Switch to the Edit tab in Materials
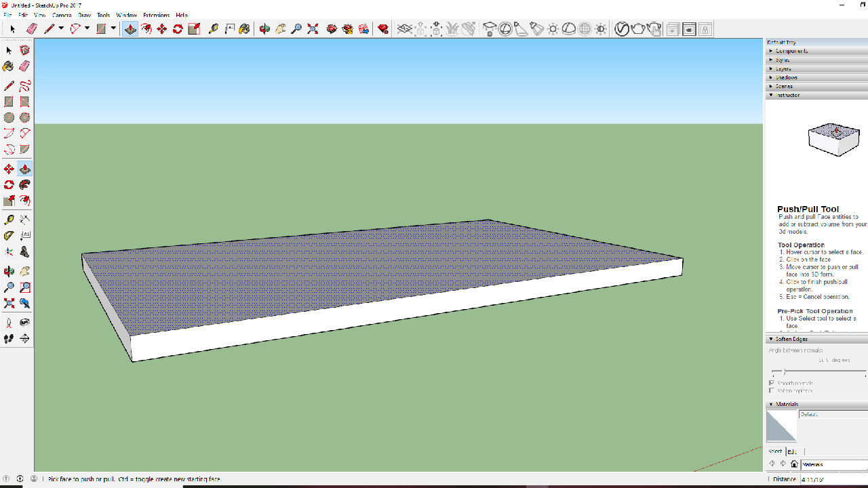This screenshot has width=868, height=488. [792, 451]
